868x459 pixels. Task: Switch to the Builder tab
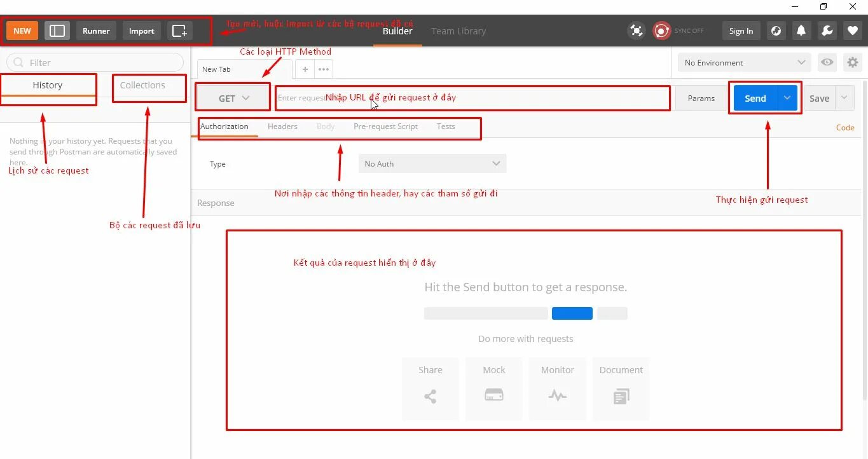397,31
